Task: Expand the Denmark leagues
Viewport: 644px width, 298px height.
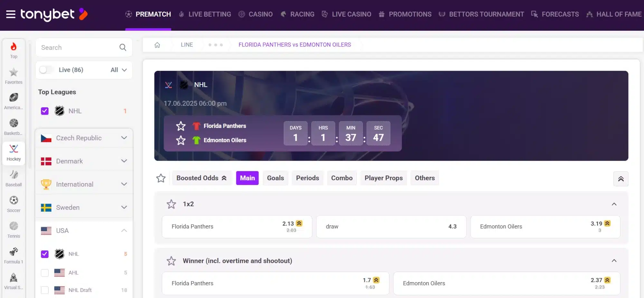Action: [84, 161]
